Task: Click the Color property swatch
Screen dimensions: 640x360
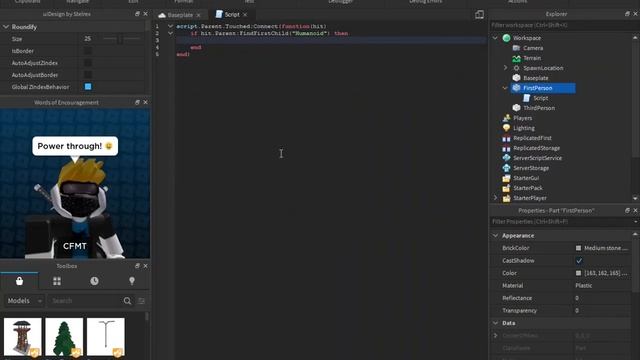Action: [x=578, y=273]
